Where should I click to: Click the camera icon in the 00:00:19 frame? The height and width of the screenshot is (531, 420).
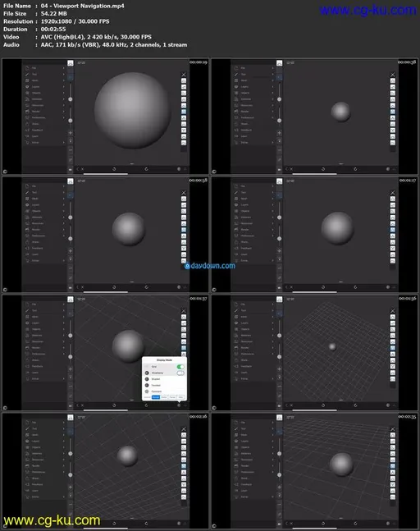coord(71,169)
